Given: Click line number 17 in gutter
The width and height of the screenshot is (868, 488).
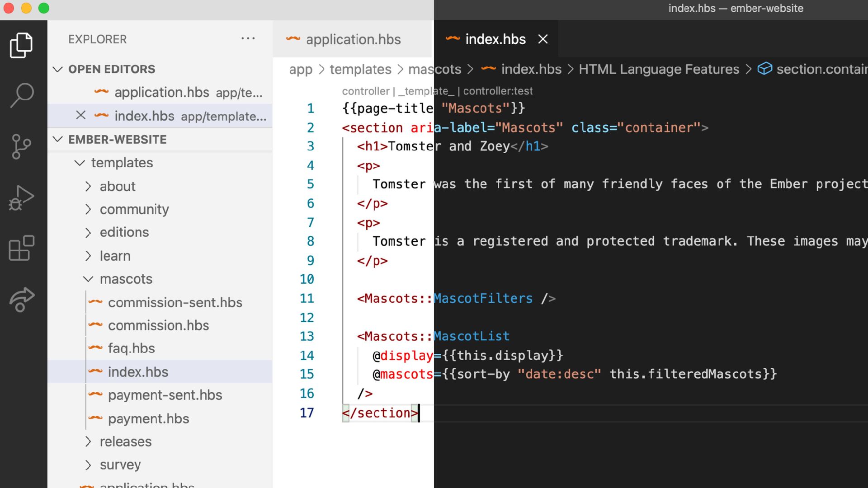Looking at the screenshot, I should 307,413.
